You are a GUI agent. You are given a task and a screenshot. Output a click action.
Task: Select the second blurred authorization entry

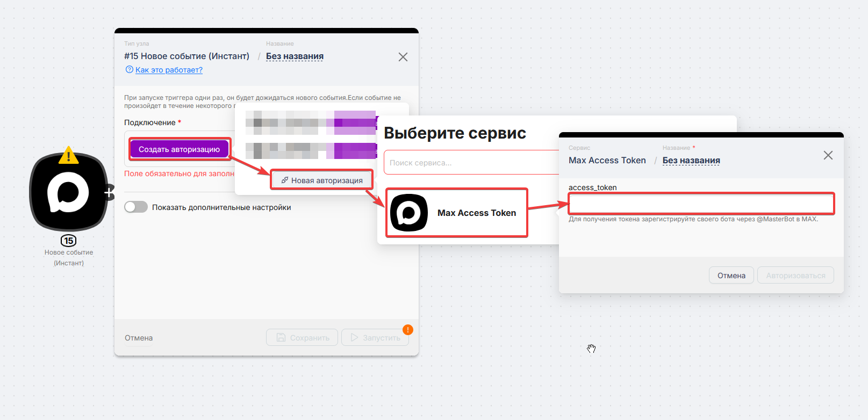pos(311,151)
